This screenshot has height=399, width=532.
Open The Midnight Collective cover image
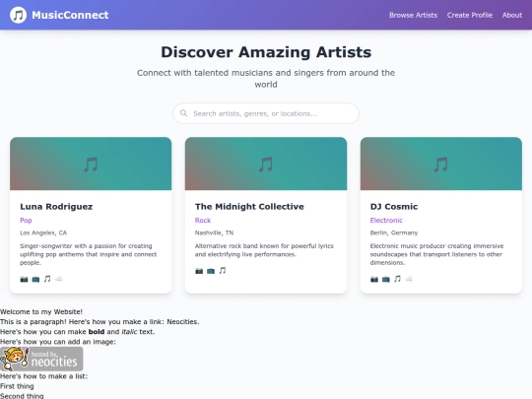(266, 164)
